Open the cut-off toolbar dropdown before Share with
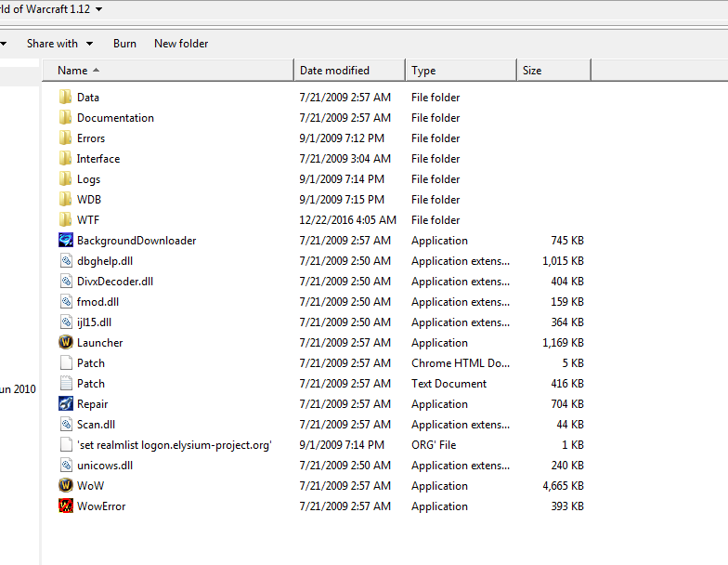Image resolution: width=728 pixels, height=565 pixels. 4,44
